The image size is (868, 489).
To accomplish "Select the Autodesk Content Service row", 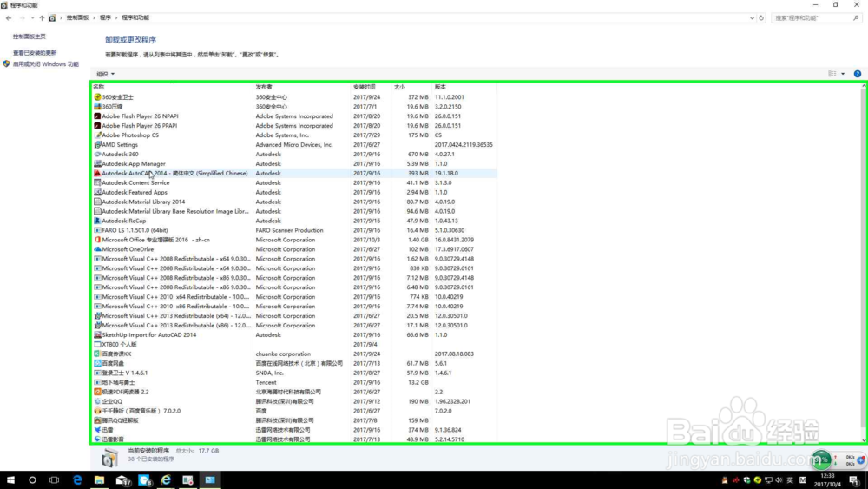I will click(294, 182).
